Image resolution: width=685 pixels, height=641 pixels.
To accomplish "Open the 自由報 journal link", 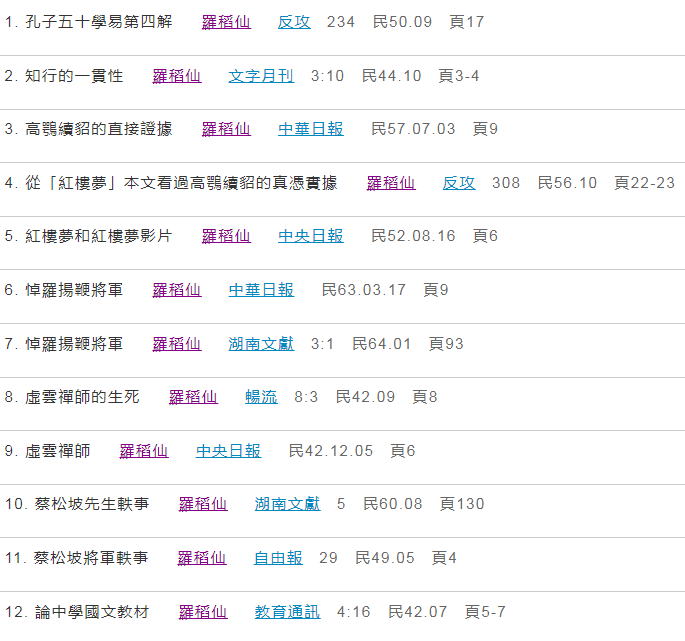I will 278,558.
